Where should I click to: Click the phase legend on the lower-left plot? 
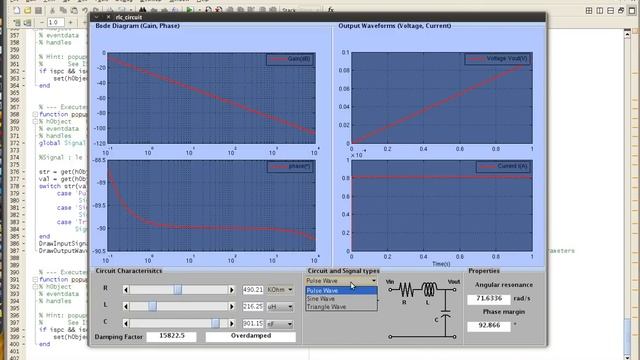click(x=290, y=167)
